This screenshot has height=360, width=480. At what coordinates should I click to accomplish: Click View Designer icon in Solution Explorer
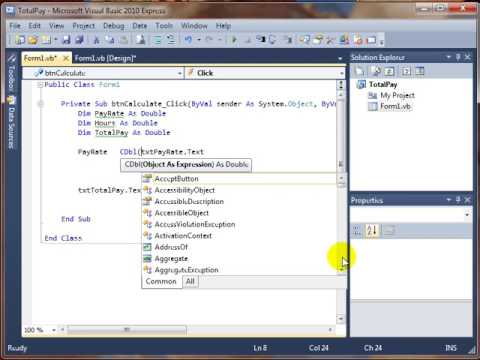click(420, 71)
